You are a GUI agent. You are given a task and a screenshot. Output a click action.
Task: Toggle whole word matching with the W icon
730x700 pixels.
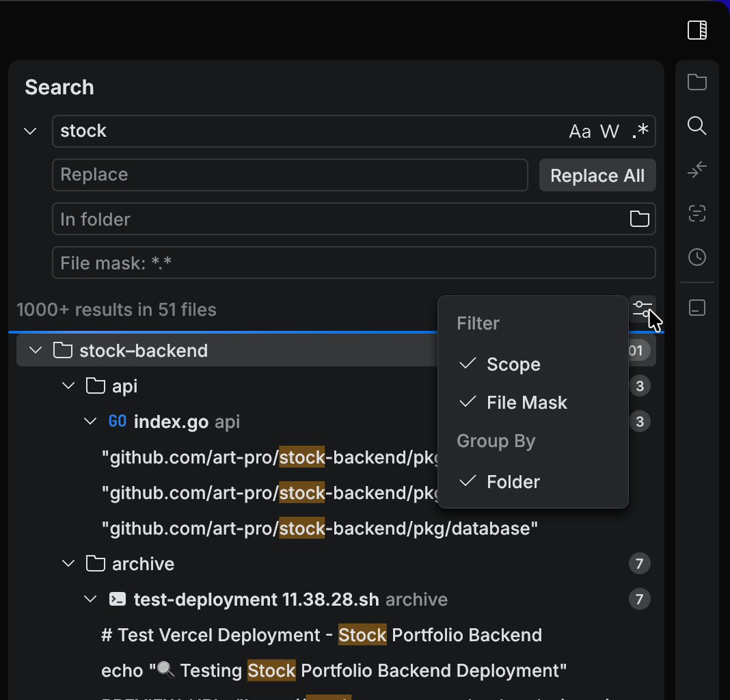[x=609, y=131]
